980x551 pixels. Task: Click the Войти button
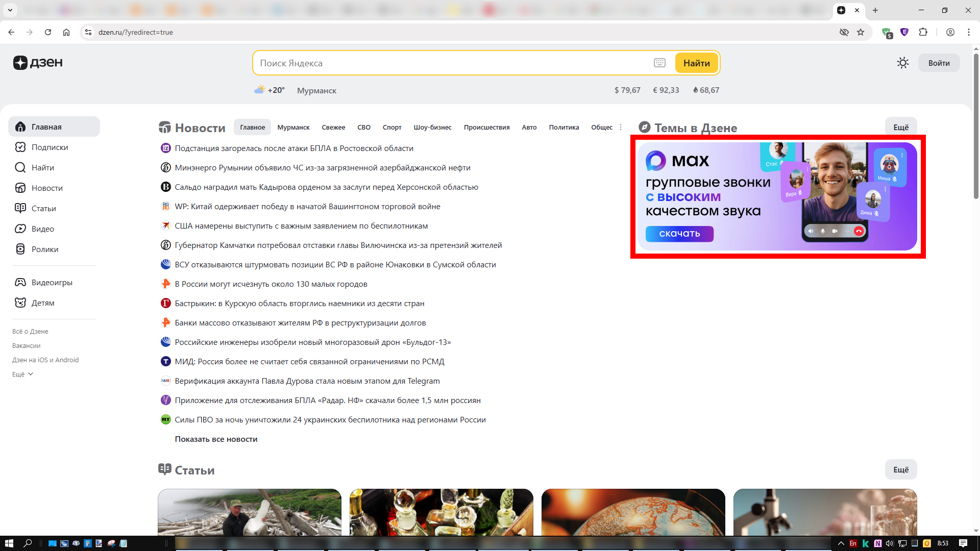(939, 63)
